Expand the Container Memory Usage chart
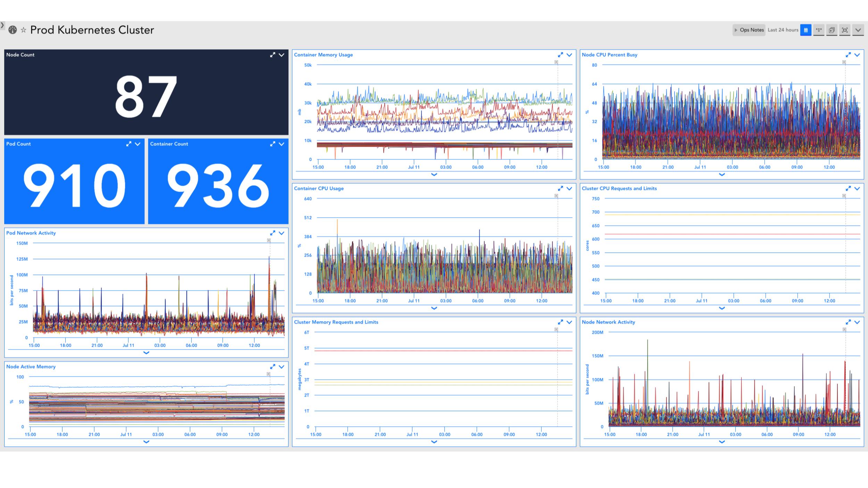Screen dimensions: 868x488 pos(560,54)
